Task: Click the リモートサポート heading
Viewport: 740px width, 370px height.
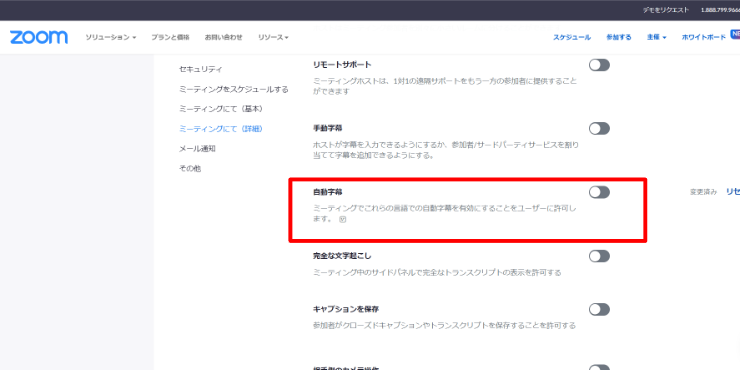Action: point(342,65)
